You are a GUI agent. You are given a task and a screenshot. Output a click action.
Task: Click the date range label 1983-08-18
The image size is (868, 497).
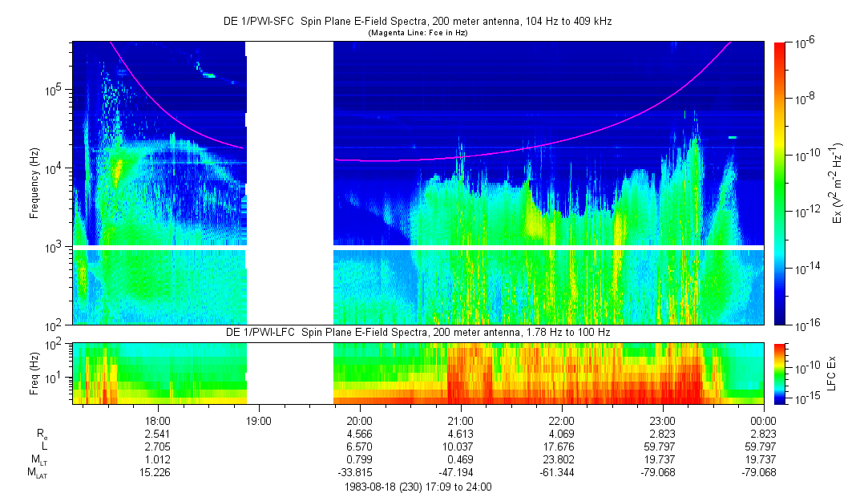pyautogui.click(x=417, y=487)
